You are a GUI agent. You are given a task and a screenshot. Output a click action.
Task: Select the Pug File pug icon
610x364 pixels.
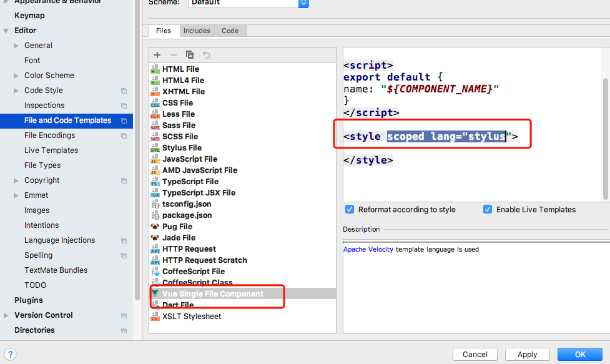[x=155, y=227]
